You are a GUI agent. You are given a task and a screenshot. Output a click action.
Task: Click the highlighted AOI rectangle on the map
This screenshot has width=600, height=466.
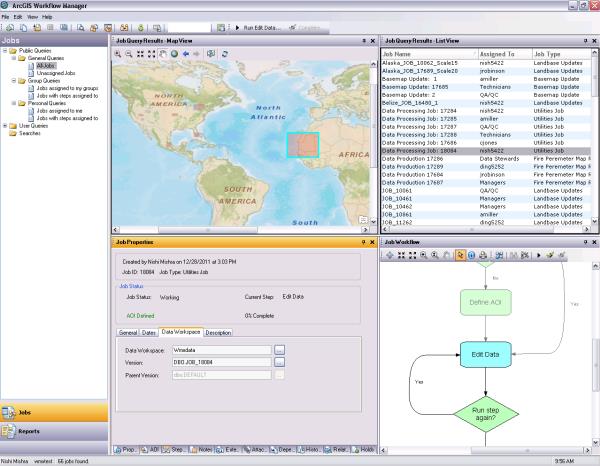coord(303,145)
